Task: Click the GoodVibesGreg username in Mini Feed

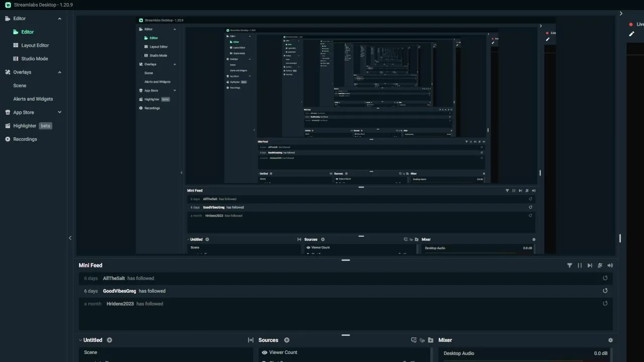Action: 120,291
